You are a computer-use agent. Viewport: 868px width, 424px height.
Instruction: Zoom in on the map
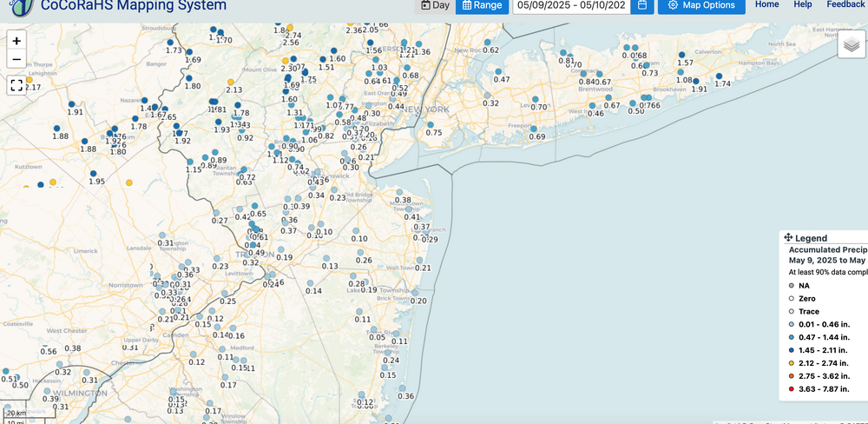pos(16,41)
